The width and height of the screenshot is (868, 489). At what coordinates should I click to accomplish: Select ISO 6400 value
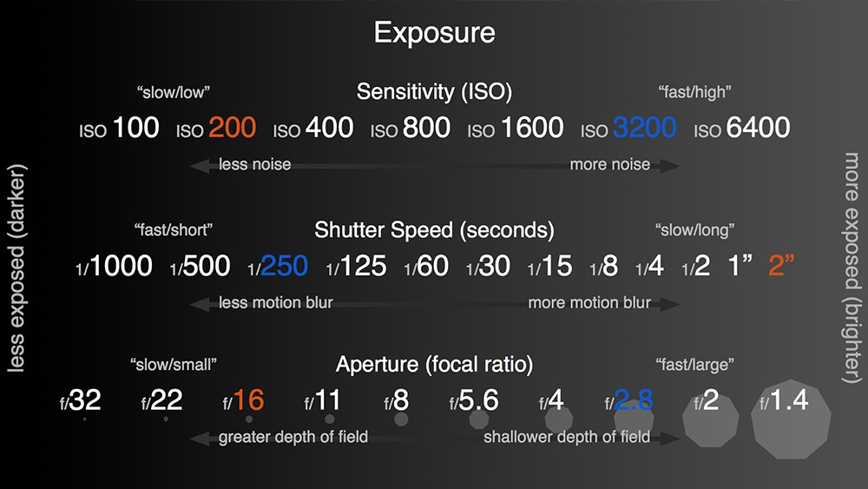(742, 128)
